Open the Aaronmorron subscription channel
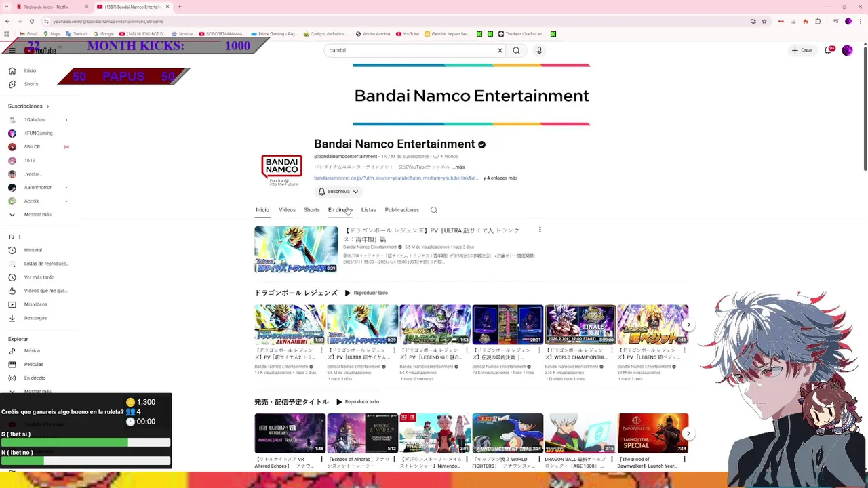The height and width of the screenshot is (488, 868). (x=38, y=188)
